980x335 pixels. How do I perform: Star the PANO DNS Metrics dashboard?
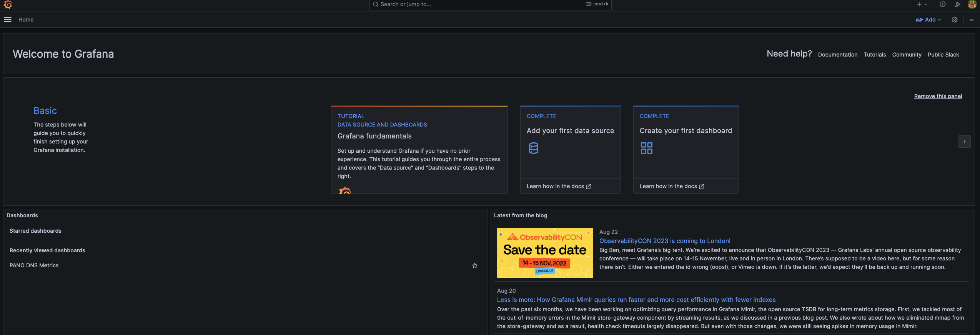[475, 265]
